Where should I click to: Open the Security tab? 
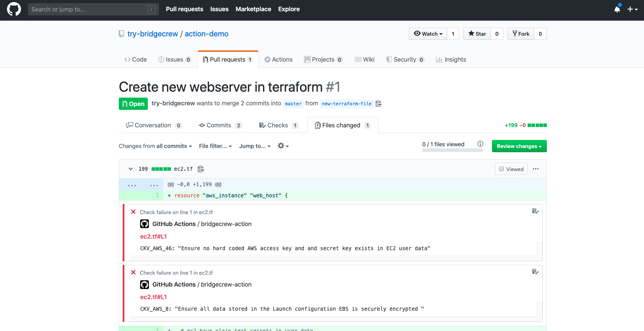click(405, 59)
